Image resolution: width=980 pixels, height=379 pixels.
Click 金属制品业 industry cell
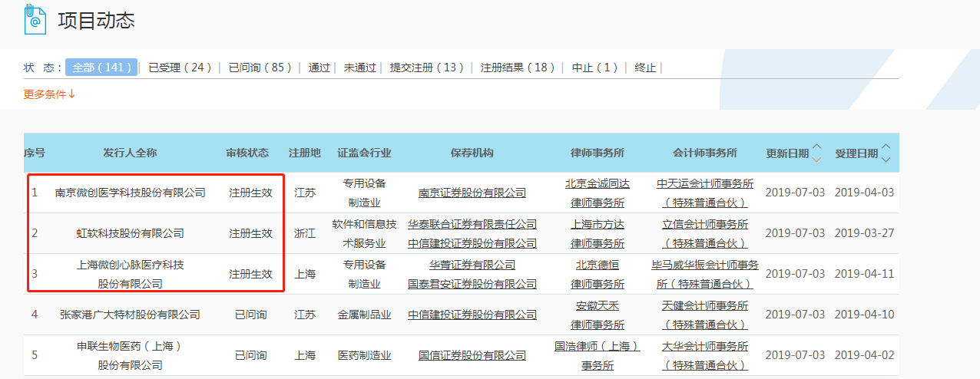coord(365,315)
